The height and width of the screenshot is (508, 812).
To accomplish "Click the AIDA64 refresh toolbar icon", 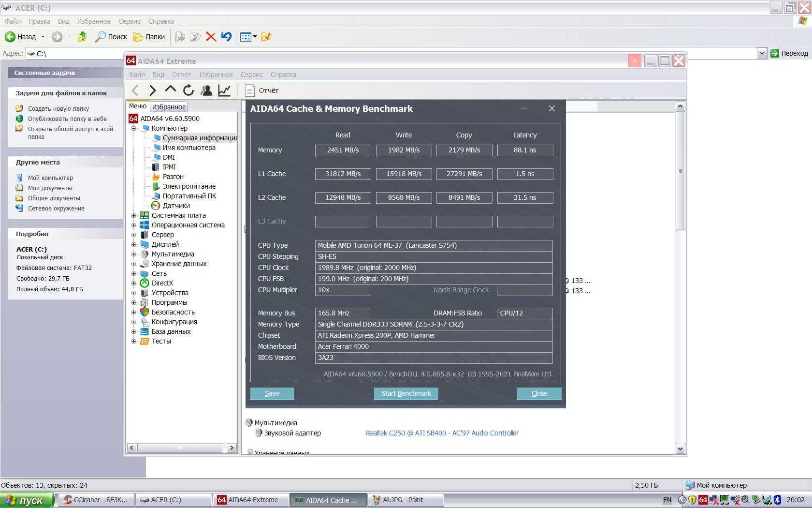I will 188,90.
